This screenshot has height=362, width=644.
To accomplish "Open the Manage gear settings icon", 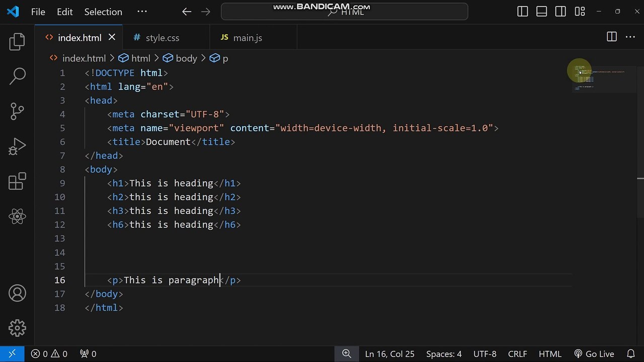I will pyautogui.click(x=17, y=328).
